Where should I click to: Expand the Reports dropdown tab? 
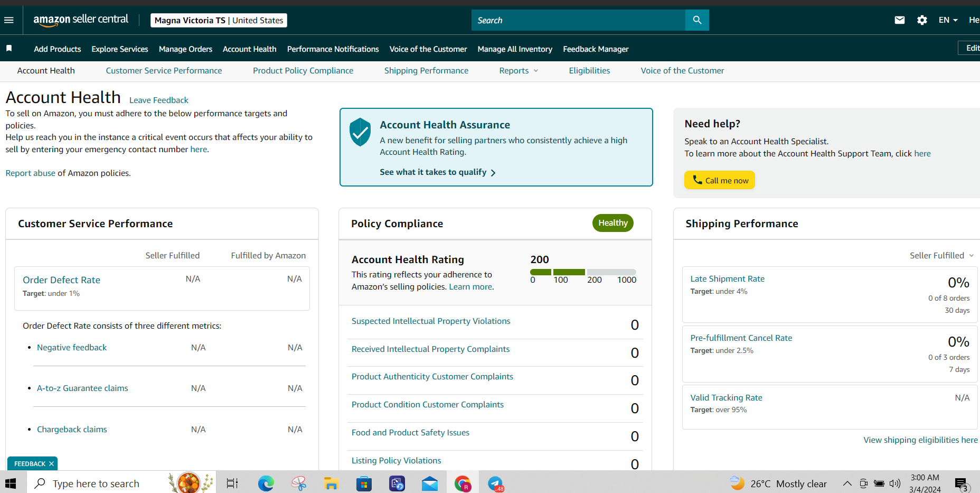pyautogui.click(x=519, y=71)
